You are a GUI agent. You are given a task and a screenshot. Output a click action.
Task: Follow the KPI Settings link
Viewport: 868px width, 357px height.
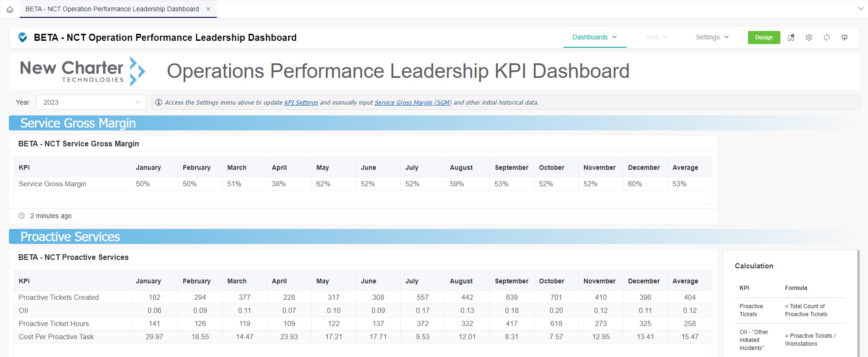click(x=301, y=102)
